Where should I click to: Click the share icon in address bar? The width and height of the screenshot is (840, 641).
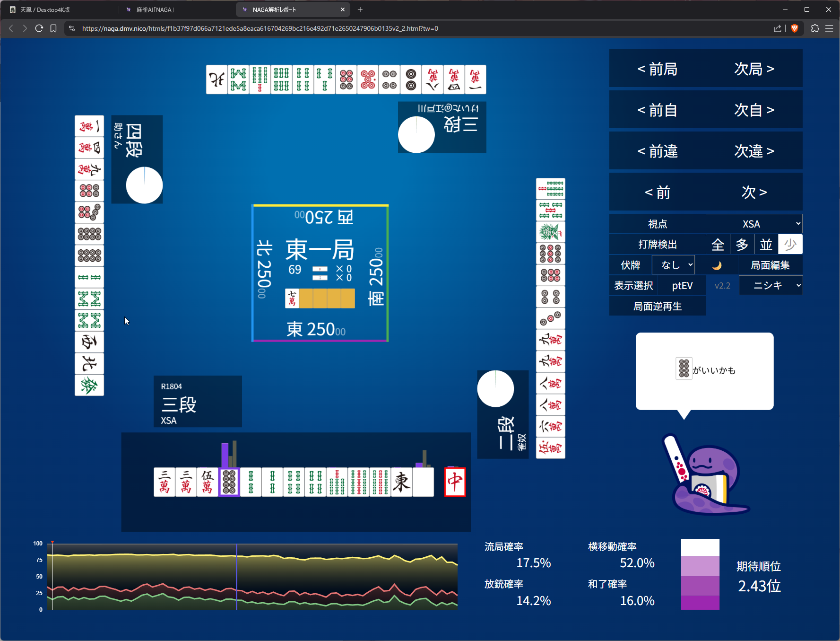coord(777,28)
